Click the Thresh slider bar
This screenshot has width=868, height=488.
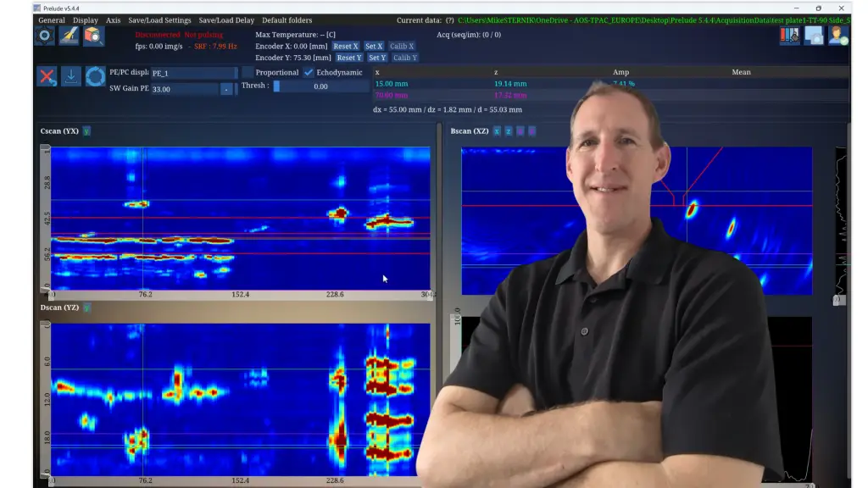[x=320, y=86]
